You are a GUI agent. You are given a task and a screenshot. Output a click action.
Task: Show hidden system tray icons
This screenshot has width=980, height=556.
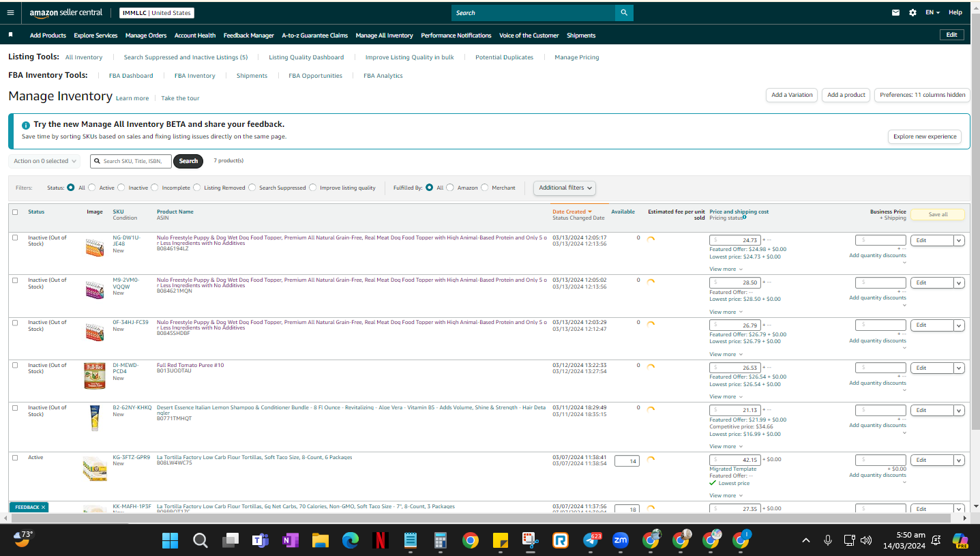pos(806,540)
